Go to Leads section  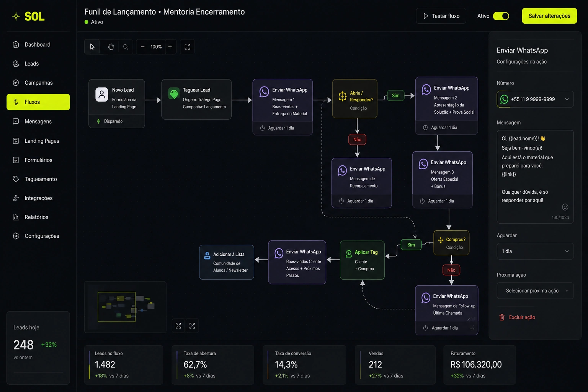coord(38,64)
